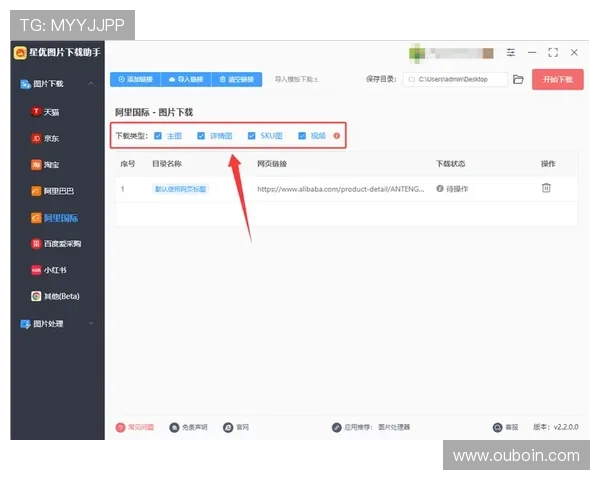Toggle the 视频 checkbox
This screenshot has width=600, height=480.
pyautogui.click(x=302, y=136)
